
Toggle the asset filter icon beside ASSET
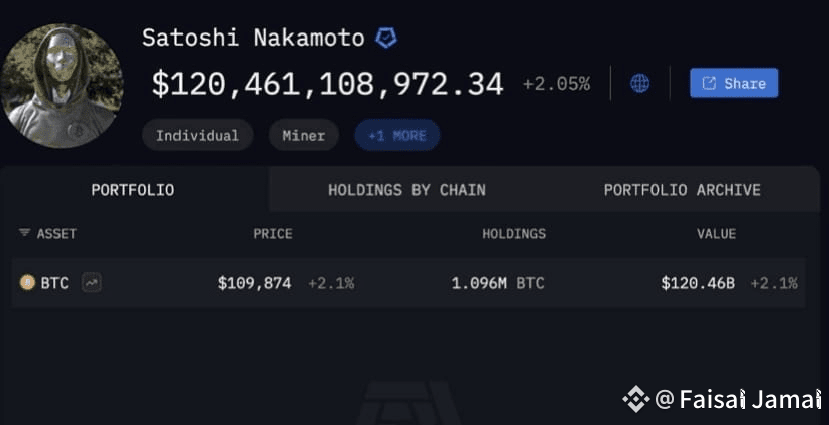24,233
